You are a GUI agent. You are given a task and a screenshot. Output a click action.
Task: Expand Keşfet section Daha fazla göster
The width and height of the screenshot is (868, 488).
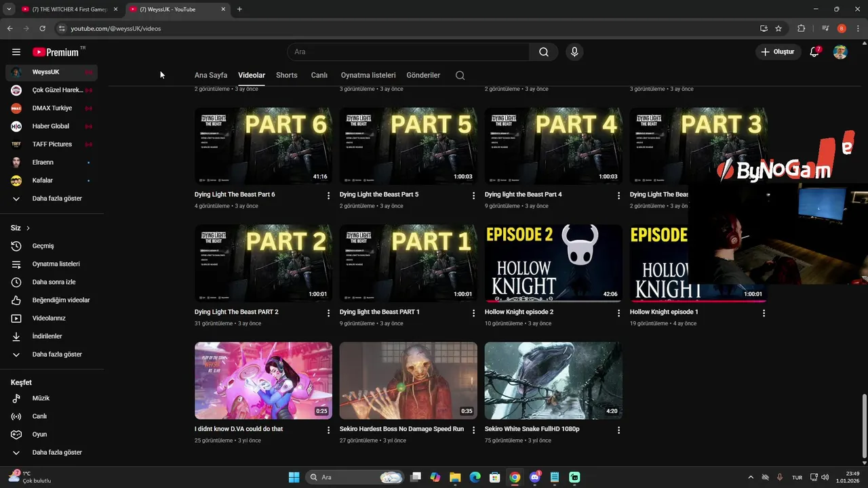coord(52,453)
